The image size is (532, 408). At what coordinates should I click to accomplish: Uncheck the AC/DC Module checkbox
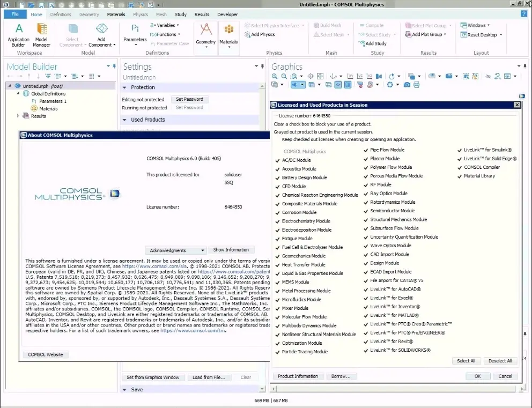point(278,160)
